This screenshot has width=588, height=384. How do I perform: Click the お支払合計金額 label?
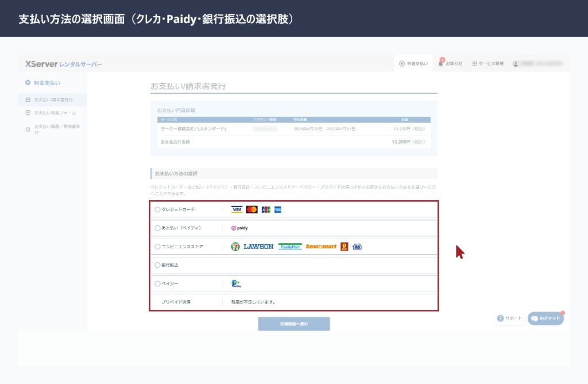point(175,142)
